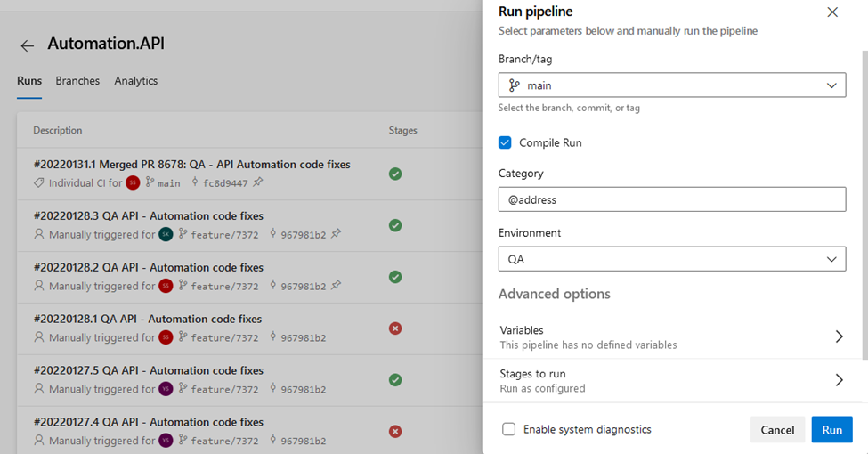
Task: Open run #20220128.3 QA API Automation code fixes
Action: 149,216
